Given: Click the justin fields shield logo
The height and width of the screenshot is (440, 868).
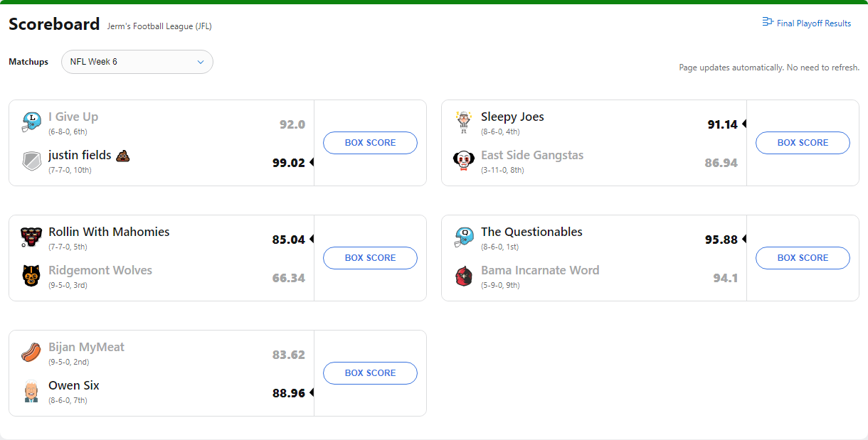Looking at the screenshot, I should point(31,161).
